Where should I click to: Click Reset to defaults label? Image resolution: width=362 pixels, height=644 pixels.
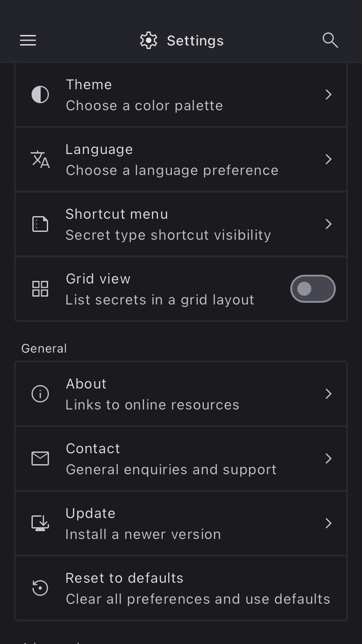click(125, 578)
